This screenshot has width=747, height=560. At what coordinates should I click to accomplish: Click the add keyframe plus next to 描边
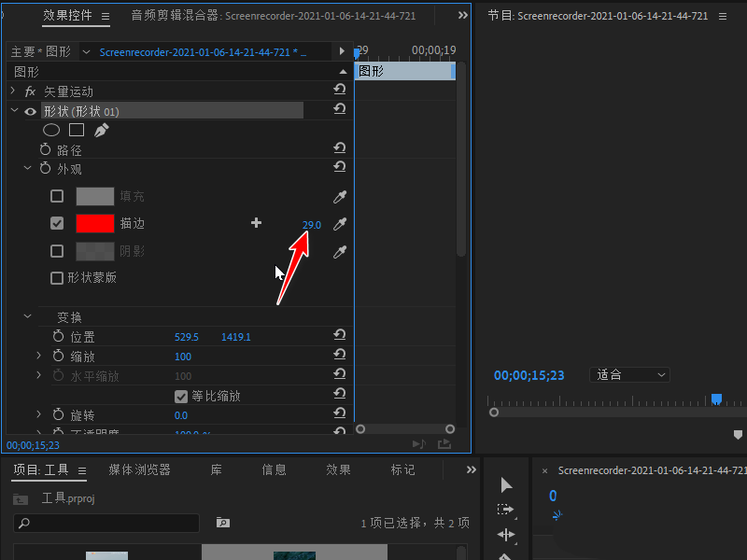click(x=256, y=223)
